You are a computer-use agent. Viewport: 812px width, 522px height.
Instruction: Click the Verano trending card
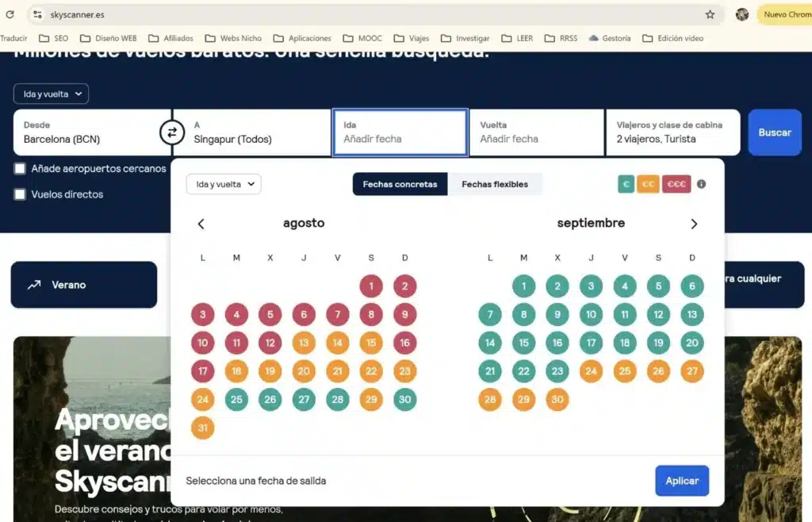coord(84,285)
